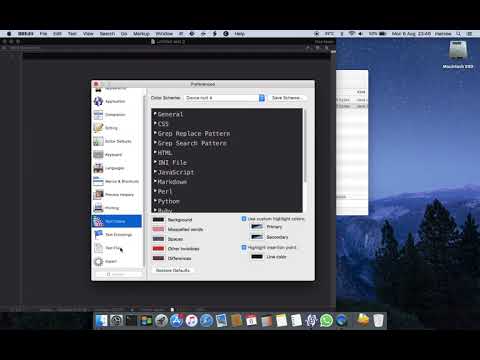
Task: Expand the Python color group
Action: (155, 201)
